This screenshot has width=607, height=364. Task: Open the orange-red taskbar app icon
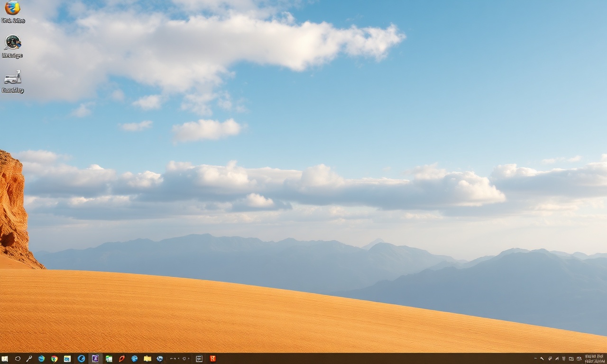click(212, 359)
